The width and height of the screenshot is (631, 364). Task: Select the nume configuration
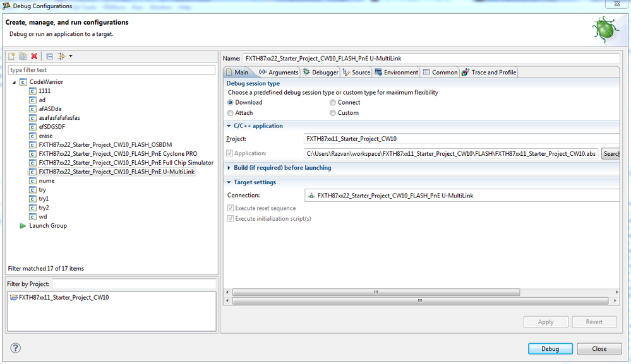click(47, 181)
